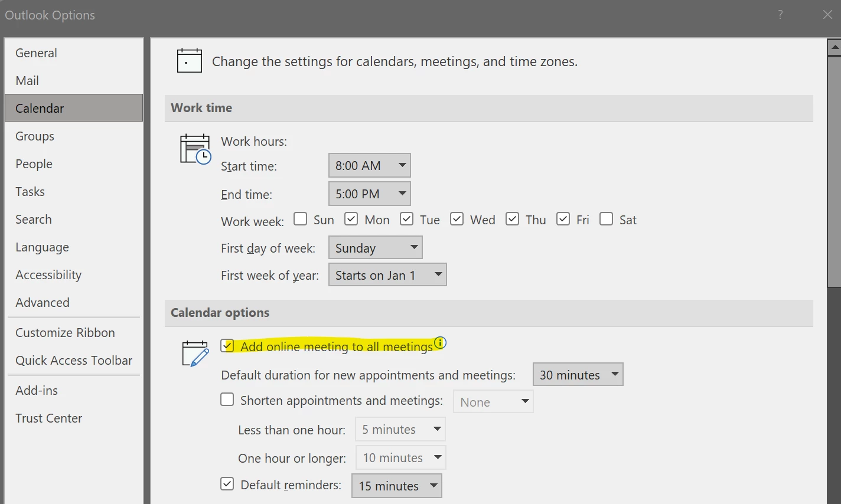Uncheck Thu in the work week
Image resolution: width=841 pixels, height=504 pixels.
(x=513, y=220)
